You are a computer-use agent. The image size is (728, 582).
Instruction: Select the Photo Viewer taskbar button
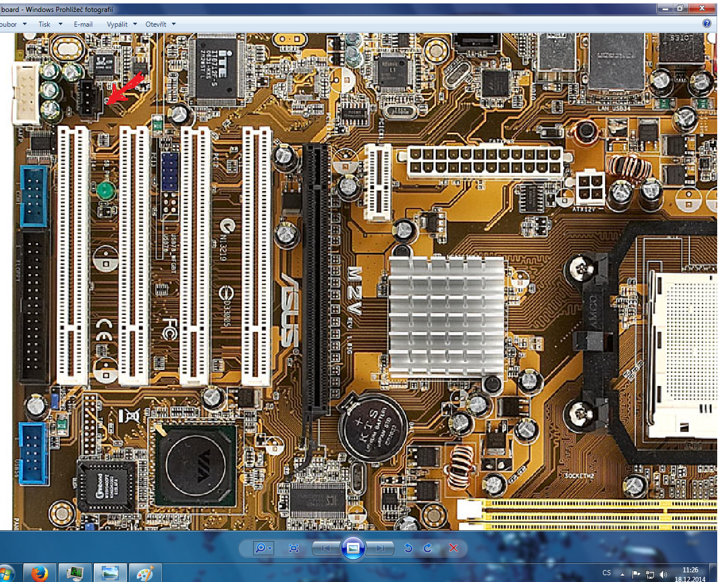[110, 573]
